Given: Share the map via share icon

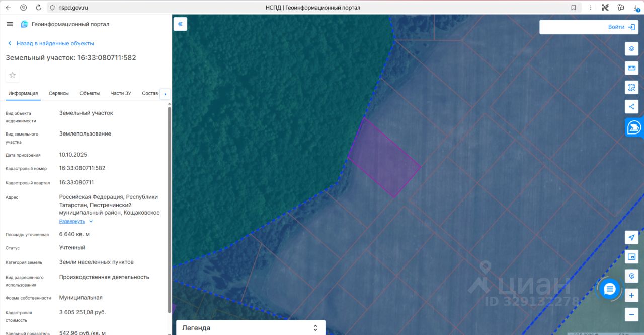Looking at the screenshot, I should click(x=631, y=106).
